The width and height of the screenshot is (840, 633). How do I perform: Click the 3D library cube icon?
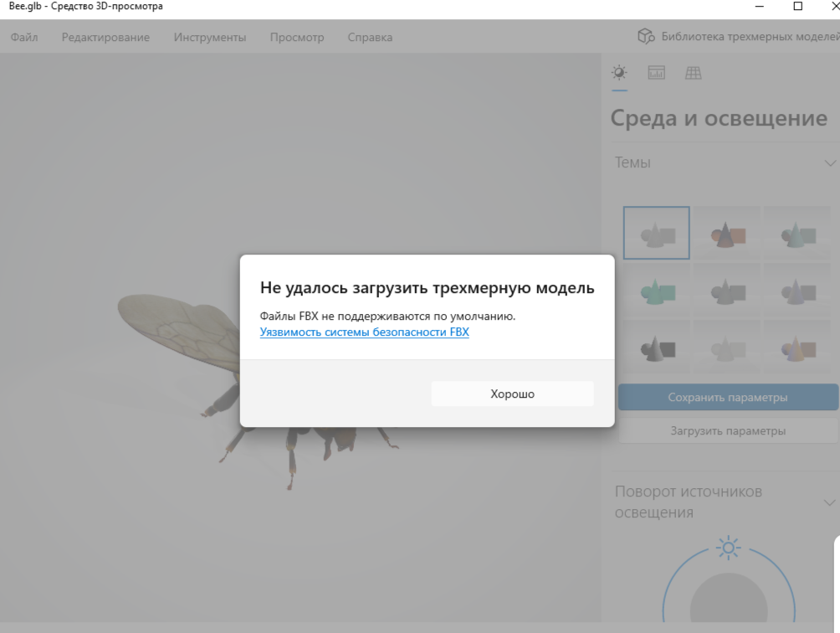pyautogui.click(x=646, y=37)
